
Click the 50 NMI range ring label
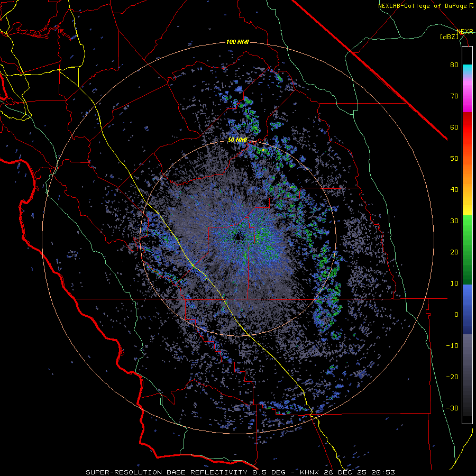tap(237, 140)
